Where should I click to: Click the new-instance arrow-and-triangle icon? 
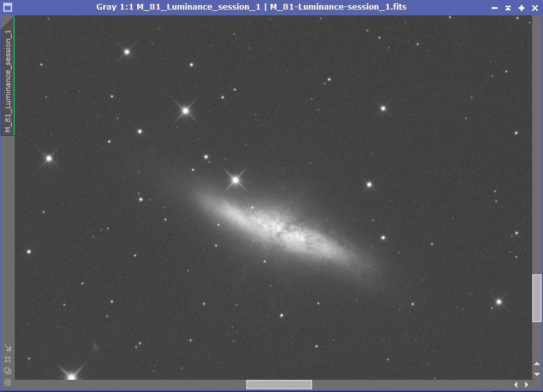pyautogui.click(x=8, y=348)
